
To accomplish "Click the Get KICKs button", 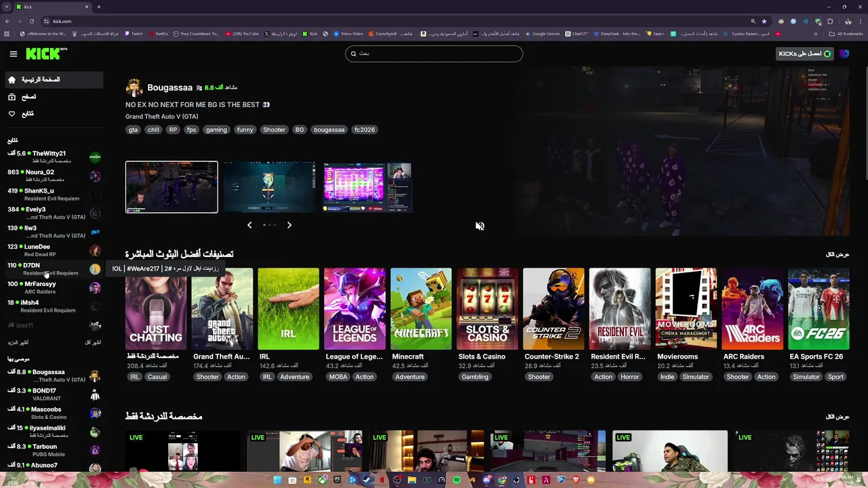I will pyautogui.click(x=804, y=54).
